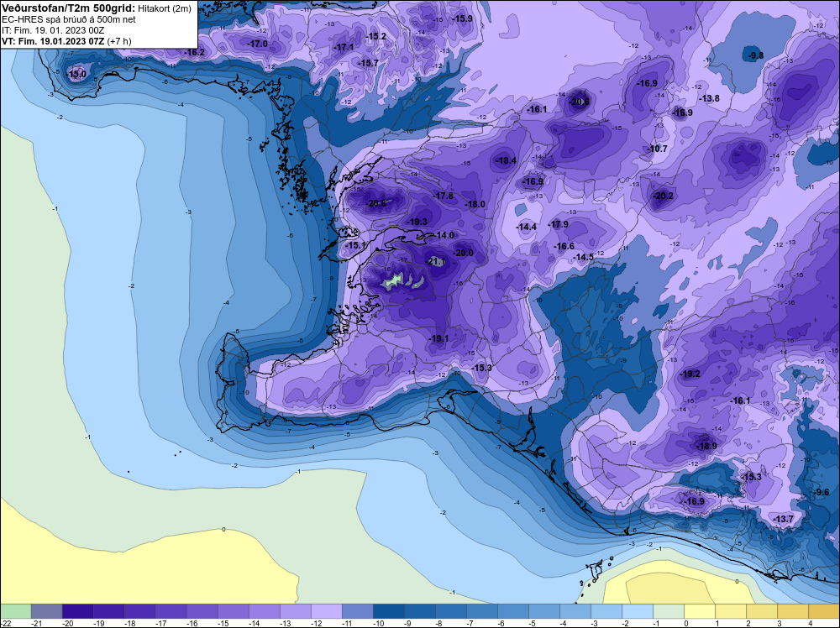Select the -18.0 temperature value
The width and height of the screenshot is (840, 628).
pyautogui.click(x=475, y=204)
